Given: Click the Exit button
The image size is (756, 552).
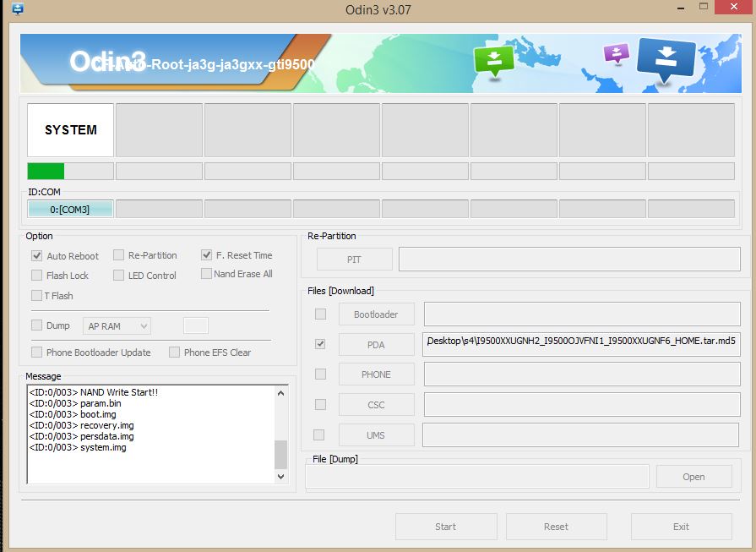Looking at the screenshot, I should [x=682, y=527].
